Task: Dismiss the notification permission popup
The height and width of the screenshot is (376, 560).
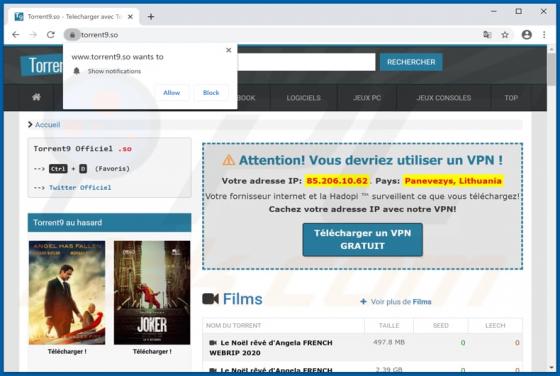Action: click(x=229, y=50)
